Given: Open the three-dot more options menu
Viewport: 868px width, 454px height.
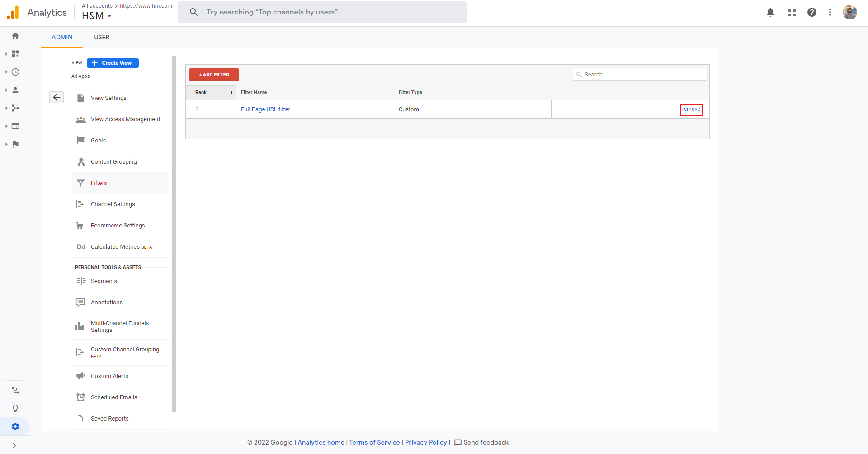Looking at the screenshot, I should click(x=830, y=13).
